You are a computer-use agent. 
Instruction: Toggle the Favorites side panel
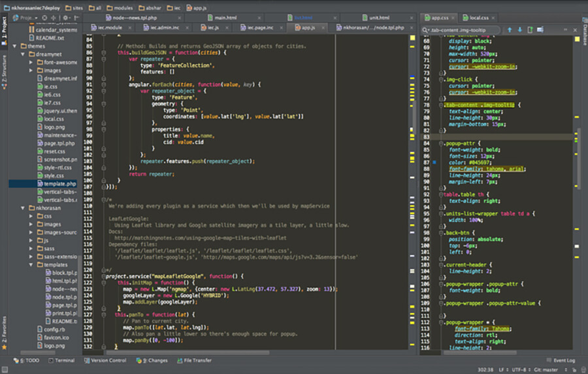pyautogui.click(x=4, y=332)
